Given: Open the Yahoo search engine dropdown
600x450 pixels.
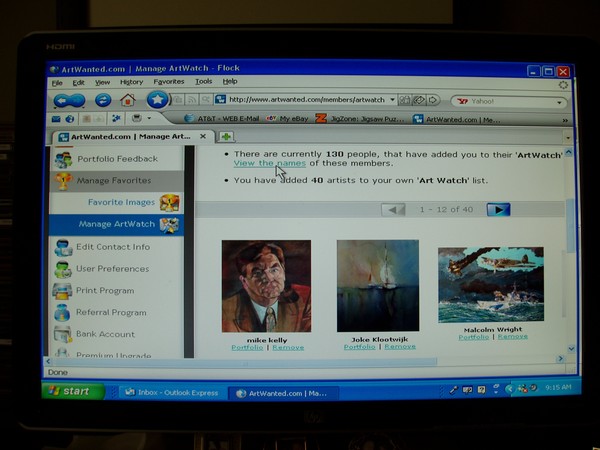Looking at the screenshot, I should point(559,103).
